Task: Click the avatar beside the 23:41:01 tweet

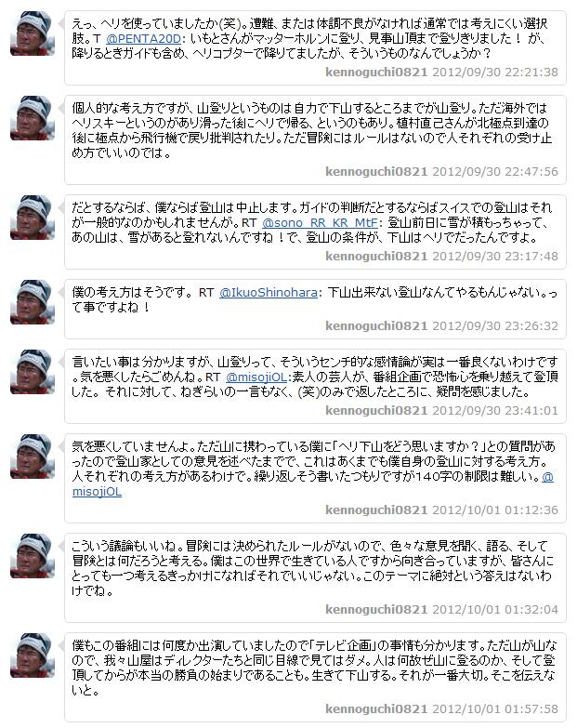Action: coord(33,372)
